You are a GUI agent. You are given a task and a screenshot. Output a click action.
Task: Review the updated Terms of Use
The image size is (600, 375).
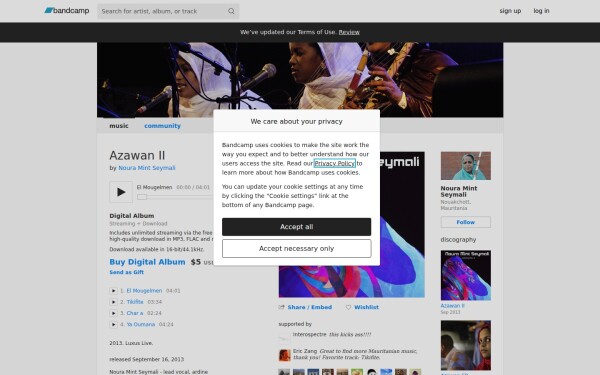click(x=349, y=32)
